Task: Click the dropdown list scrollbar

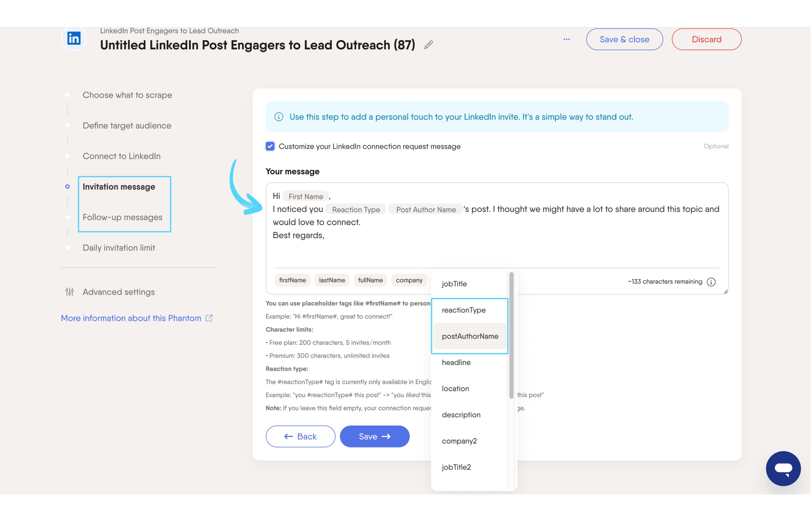Action: click(x=512, y=336)
